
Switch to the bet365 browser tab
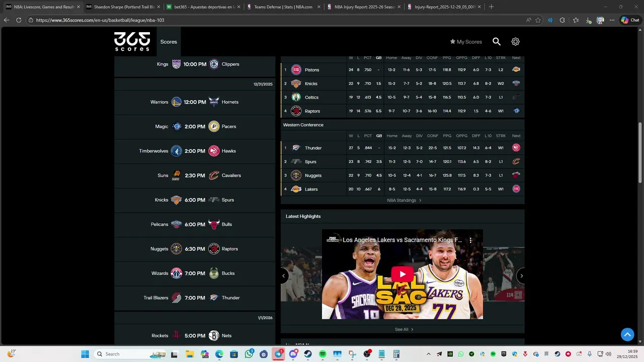(203, 7)
